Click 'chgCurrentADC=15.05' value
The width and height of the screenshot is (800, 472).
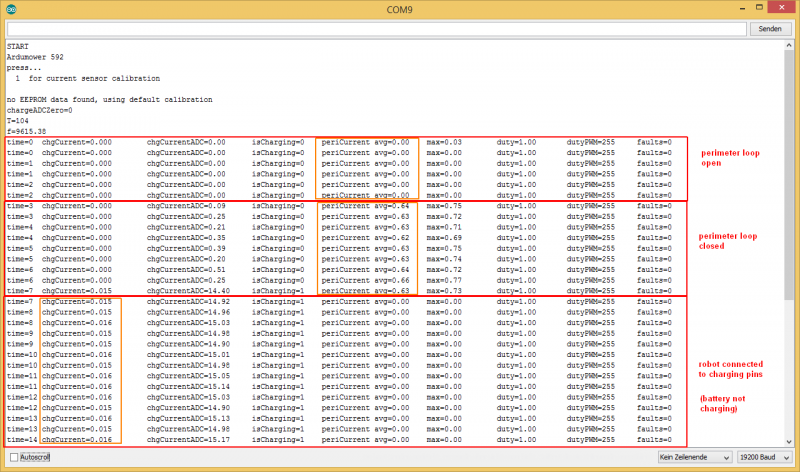188,376
